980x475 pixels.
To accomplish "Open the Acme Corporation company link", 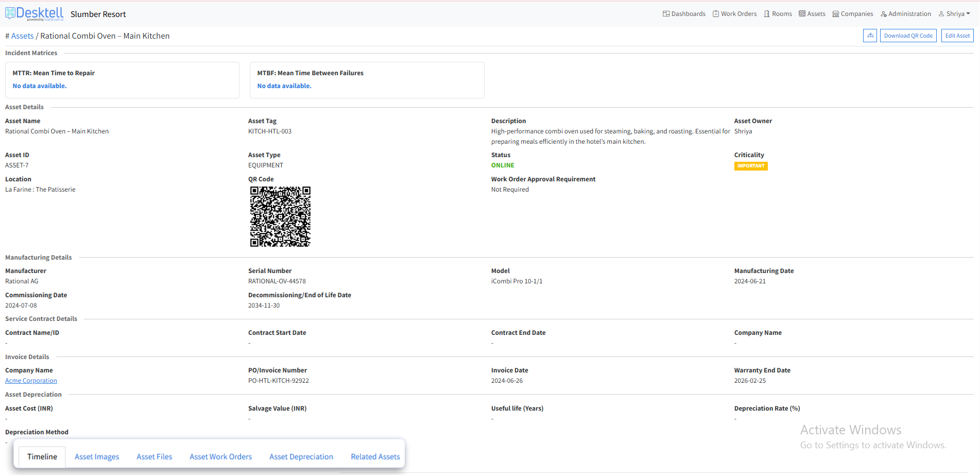I will [31, 381].
